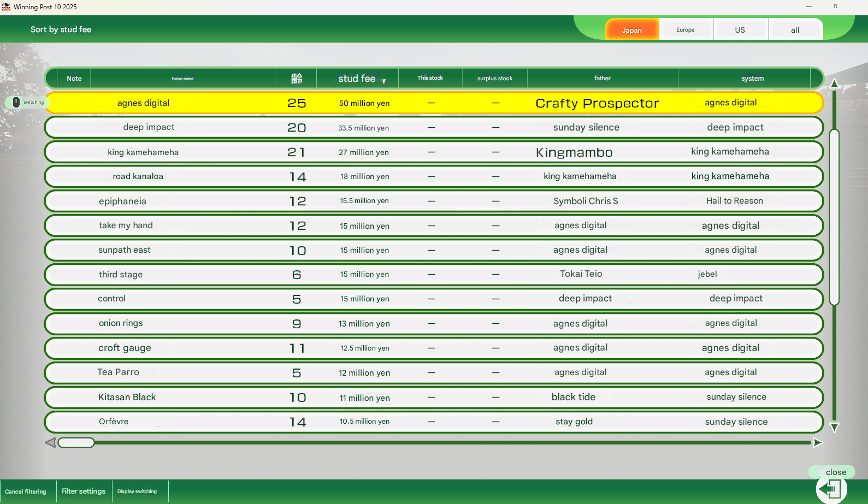Screen dimensions: 868x504
Task: Click the vertical scrollbar up arrow
Action: 834,84
